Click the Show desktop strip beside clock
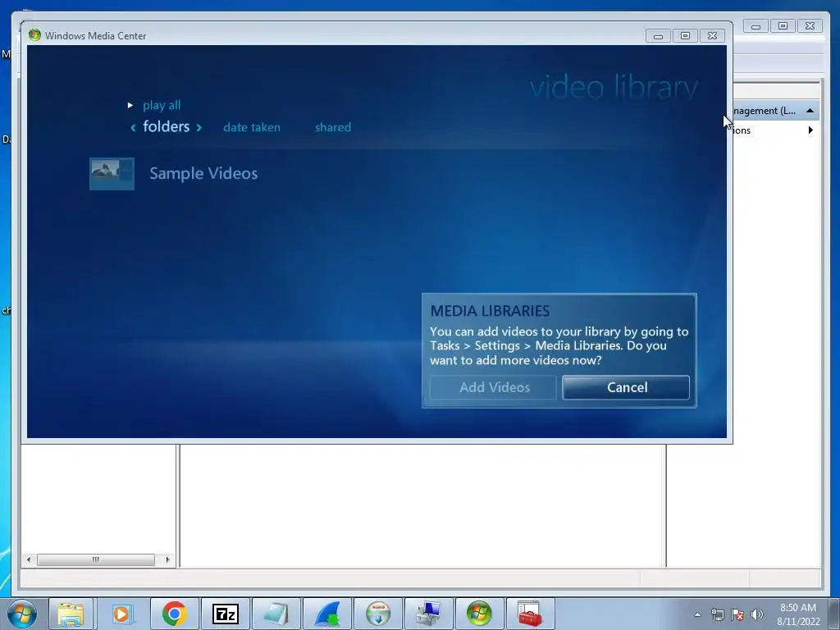The image size is (840, 630). pos(834,614)
